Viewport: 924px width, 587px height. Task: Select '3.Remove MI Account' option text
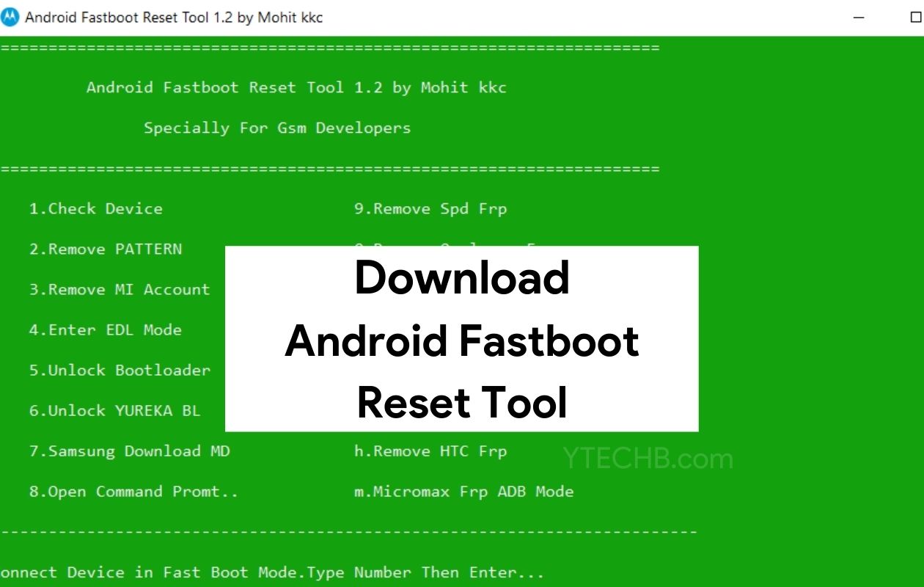click(x=120, y=290)
